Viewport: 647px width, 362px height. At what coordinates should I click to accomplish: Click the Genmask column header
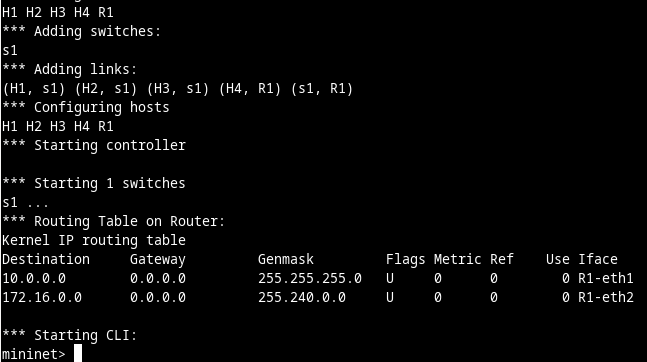[286, 260]
